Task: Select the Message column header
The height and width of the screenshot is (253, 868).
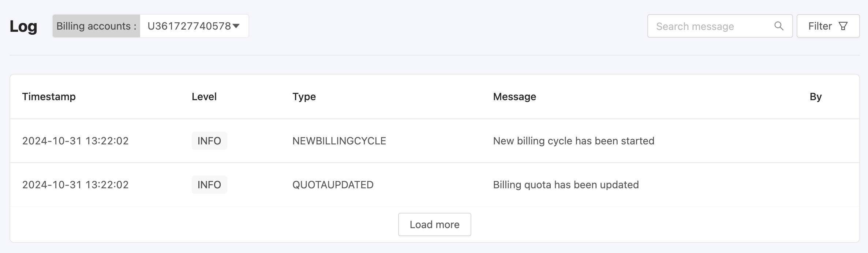Action: click(515, 97)
